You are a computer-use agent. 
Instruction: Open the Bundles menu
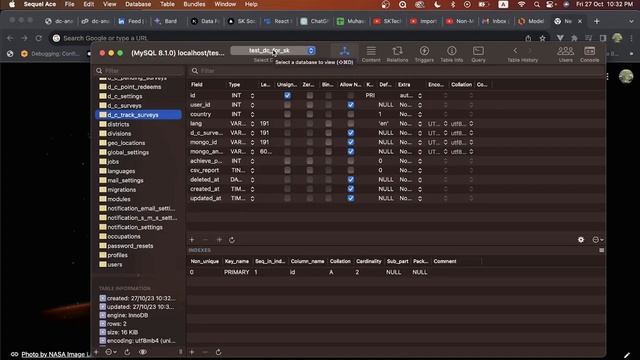(x=194, y=4)
